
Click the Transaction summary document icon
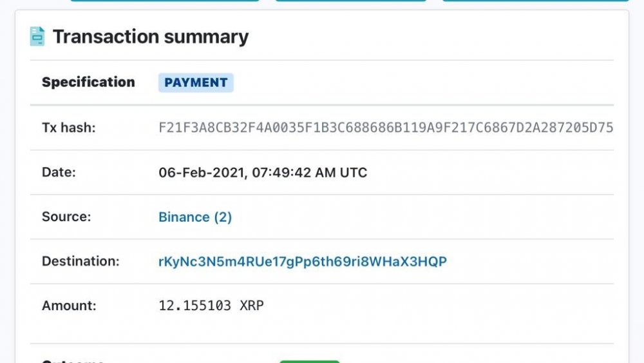(x=37, y=37)
